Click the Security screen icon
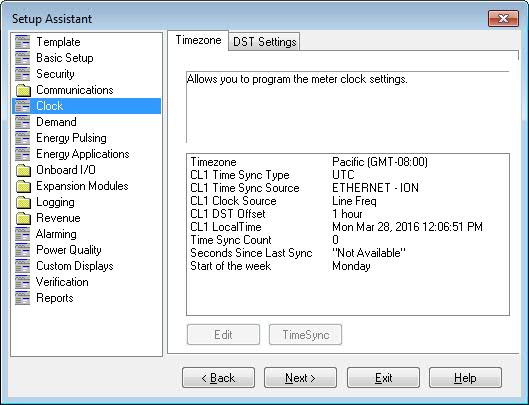529x405 pixels. tap(23, 74)
